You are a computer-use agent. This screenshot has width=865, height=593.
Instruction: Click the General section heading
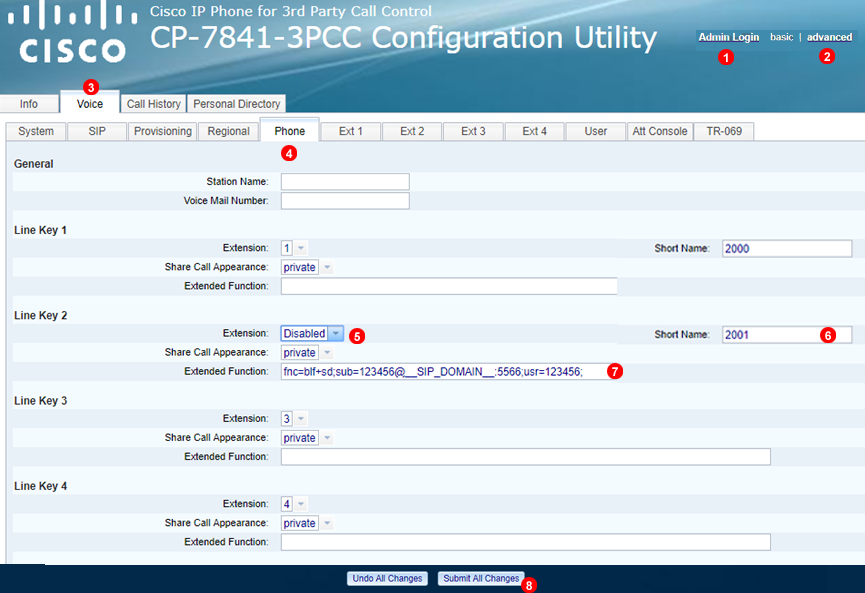coord(34,164)
